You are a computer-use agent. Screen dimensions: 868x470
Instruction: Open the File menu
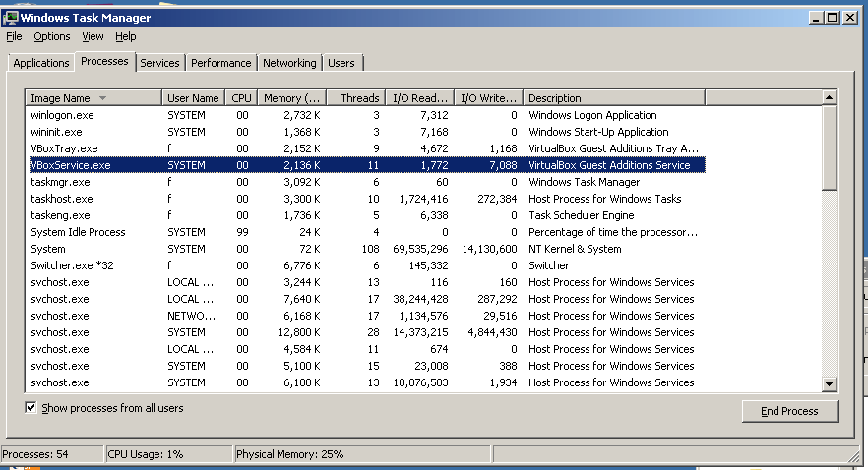click(x=14, y=36)
